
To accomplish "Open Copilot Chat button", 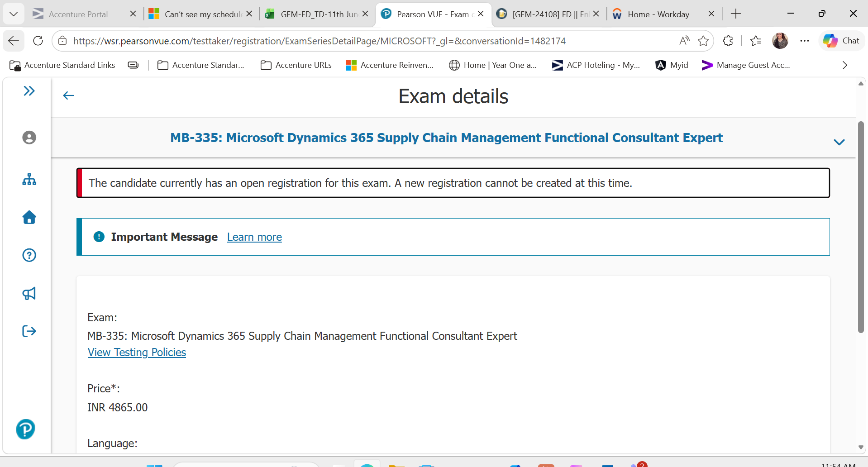I will pos(841,41).
